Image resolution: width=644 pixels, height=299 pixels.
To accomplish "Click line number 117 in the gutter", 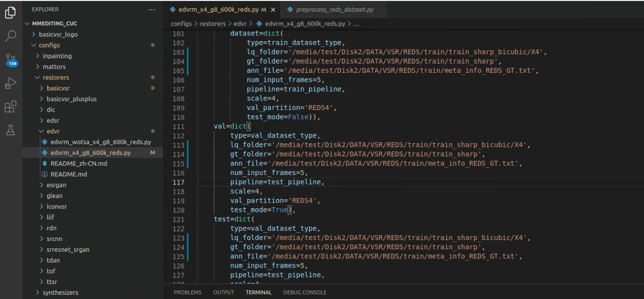I will (x=178, y=182).
